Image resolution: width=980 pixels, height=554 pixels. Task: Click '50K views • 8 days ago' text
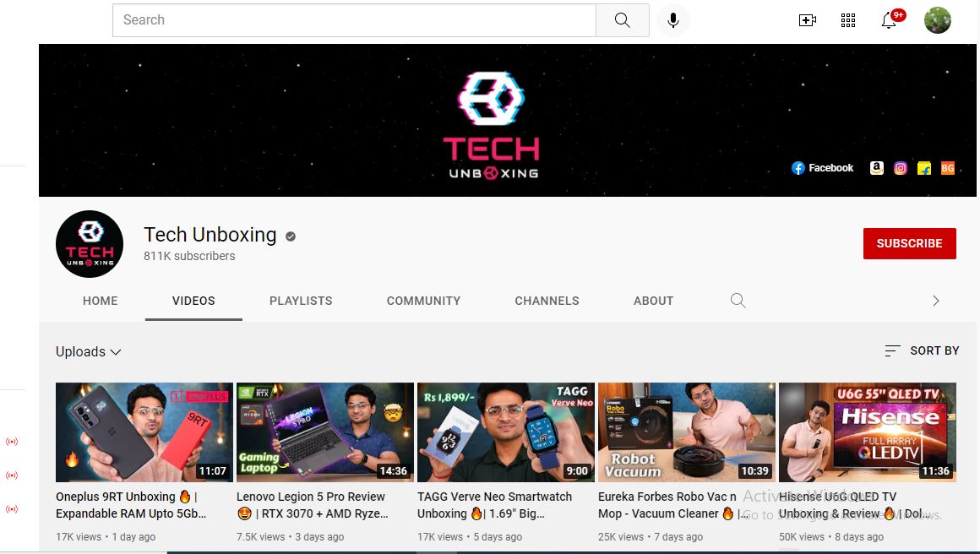tap(831, 537)
